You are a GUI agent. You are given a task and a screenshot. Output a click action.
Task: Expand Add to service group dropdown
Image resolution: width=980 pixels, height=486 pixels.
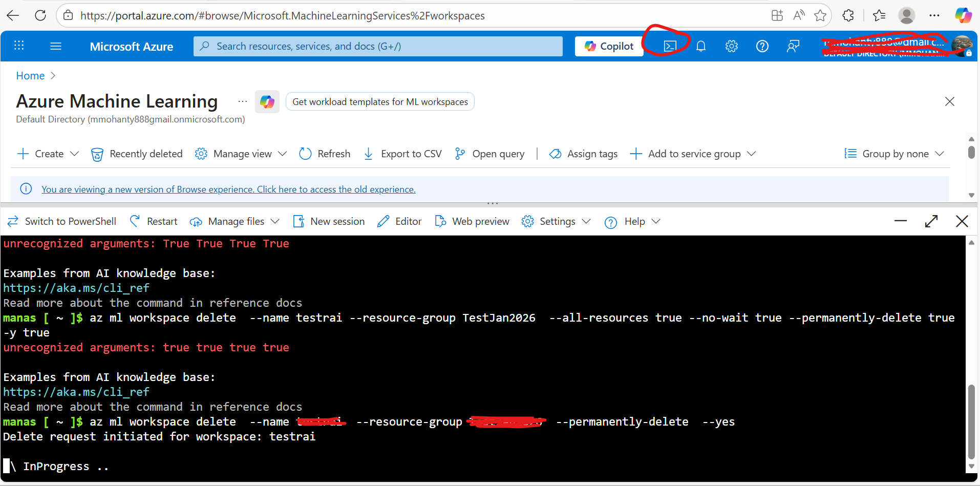(693, 154)
